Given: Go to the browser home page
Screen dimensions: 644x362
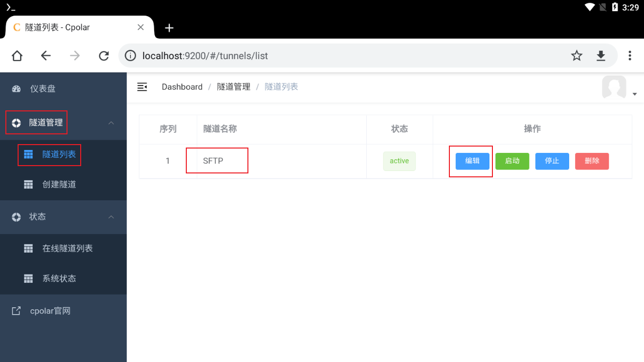Looking at the screenshot, I should click(x=17, y=56).
